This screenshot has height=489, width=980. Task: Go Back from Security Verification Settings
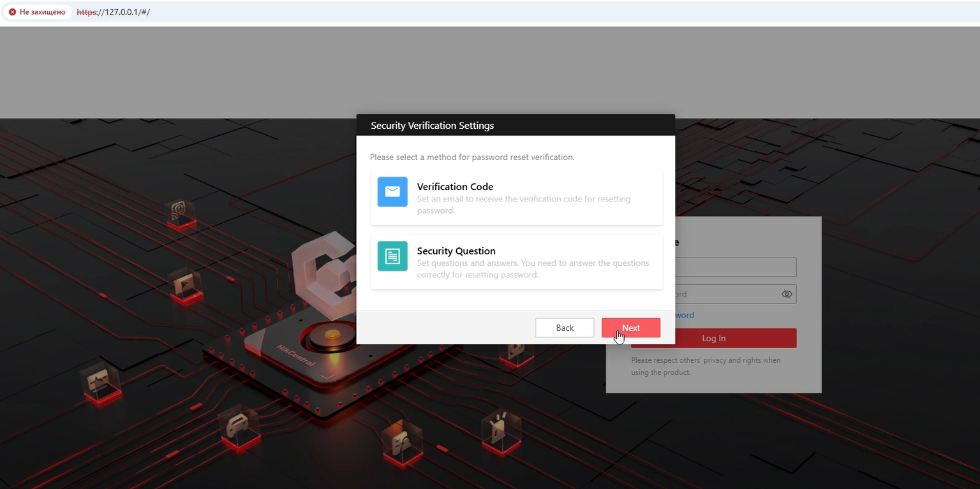click(x=565, y=328)
